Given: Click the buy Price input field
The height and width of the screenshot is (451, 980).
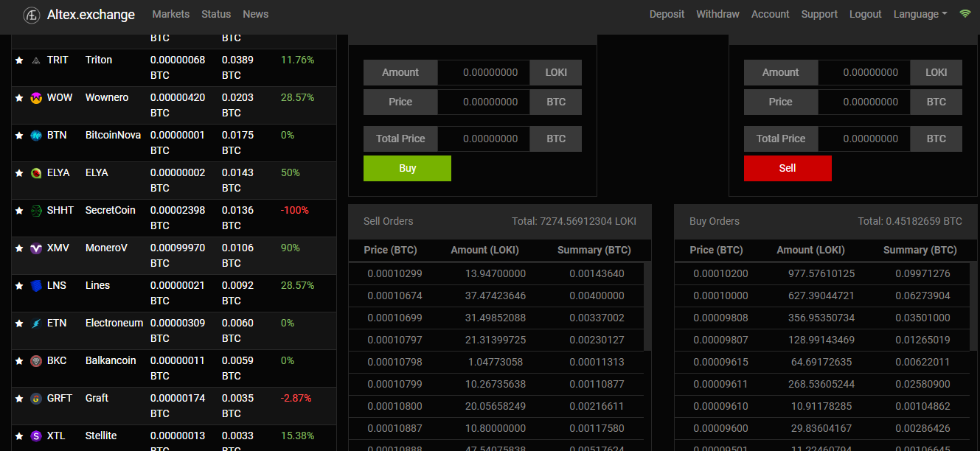Looking at the screenshot, I should point(484,102).
